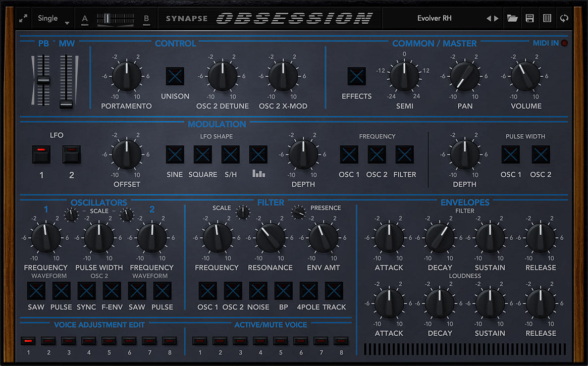This screenshot has height=366, width=588.
Task: Toggle filter TRACK switch
Action: 334,291
